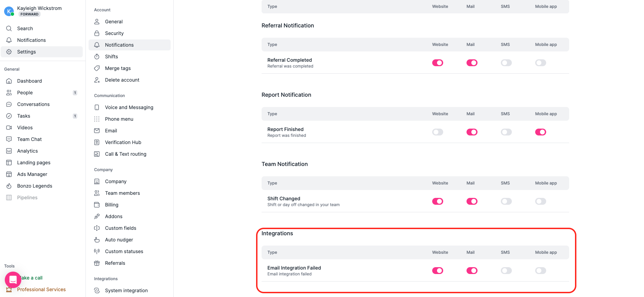The height and width of the screenshot is (297, 644).
Task: Open the Delete account option
Action: pos(122,80)
